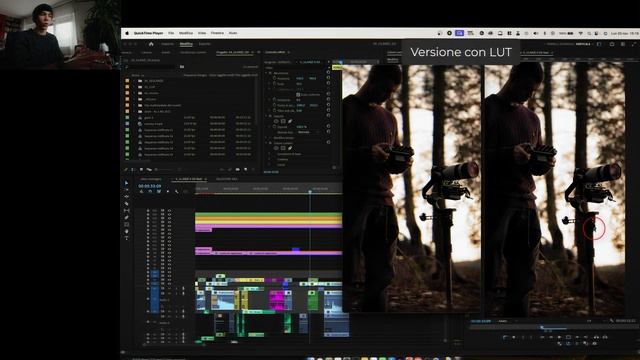Toggle fx switch for Movimento effect
The width and height of the screenshot is (640, 360).
point(270,73)
